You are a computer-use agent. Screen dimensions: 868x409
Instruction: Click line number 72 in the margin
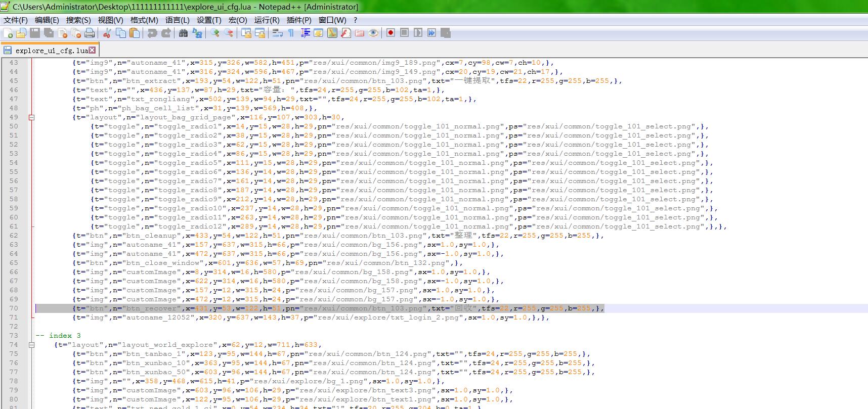coord(14,327)
